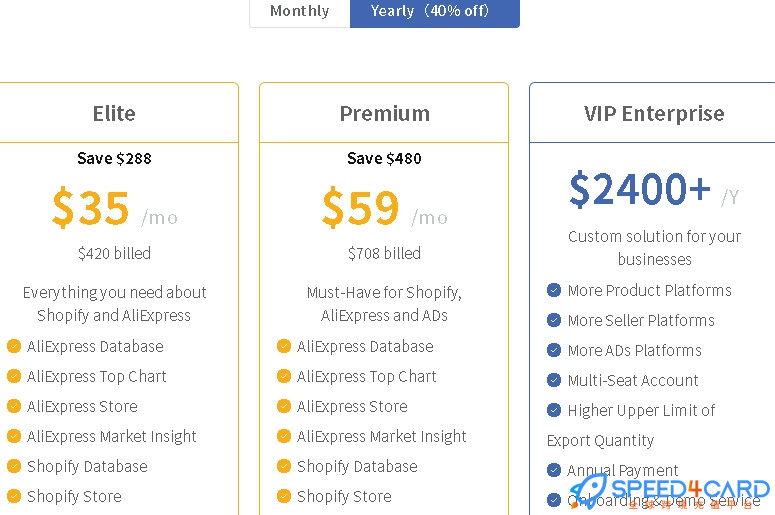This screenshot has height=515, width=775.
Task: Click Premium plan Shopify Database checkmark icon
Action: point(284,466)
